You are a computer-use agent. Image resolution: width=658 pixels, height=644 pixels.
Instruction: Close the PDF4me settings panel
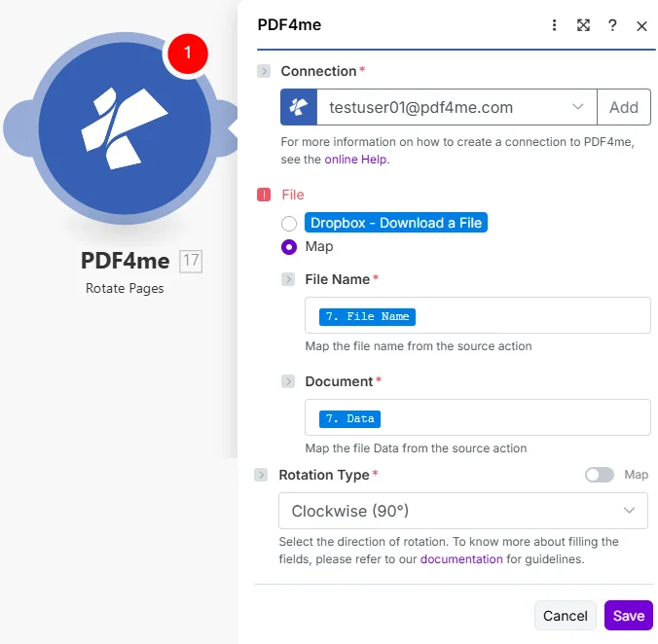click(x=641, y=26)
